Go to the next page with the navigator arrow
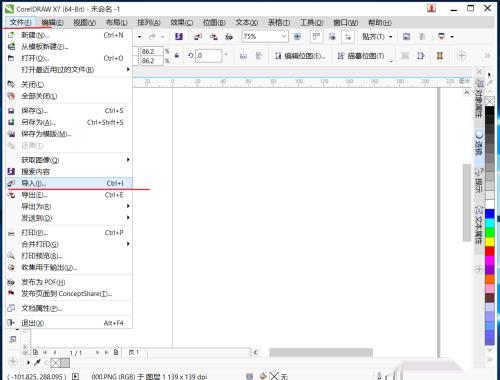The height and width of the screenshot is (380, 500). (97, 352)
